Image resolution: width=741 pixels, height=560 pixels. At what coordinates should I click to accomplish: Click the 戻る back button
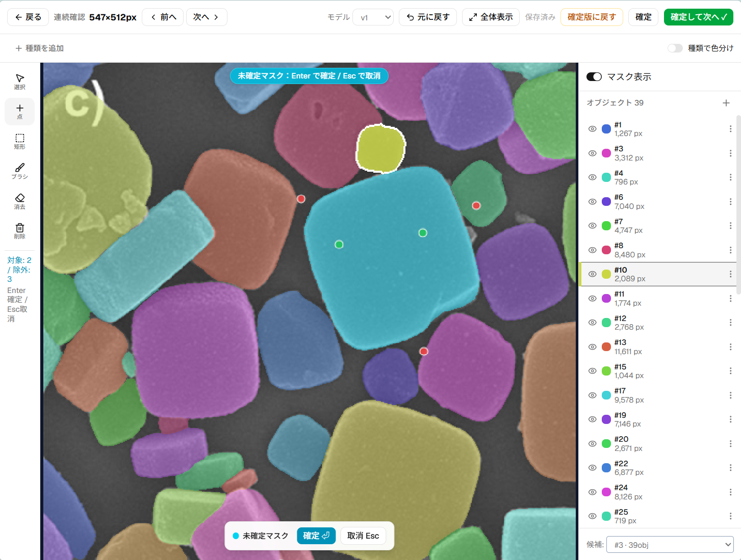(28, 17)
